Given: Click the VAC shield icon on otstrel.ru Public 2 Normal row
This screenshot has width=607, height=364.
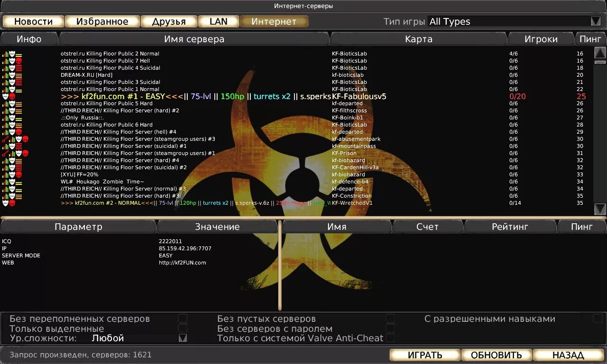Looking at the screenshot, I should [x=12, y=54].
